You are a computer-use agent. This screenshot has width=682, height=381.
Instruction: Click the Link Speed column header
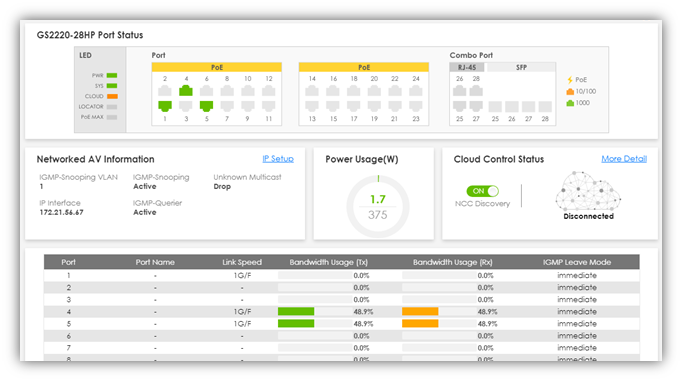click(242, 262)
